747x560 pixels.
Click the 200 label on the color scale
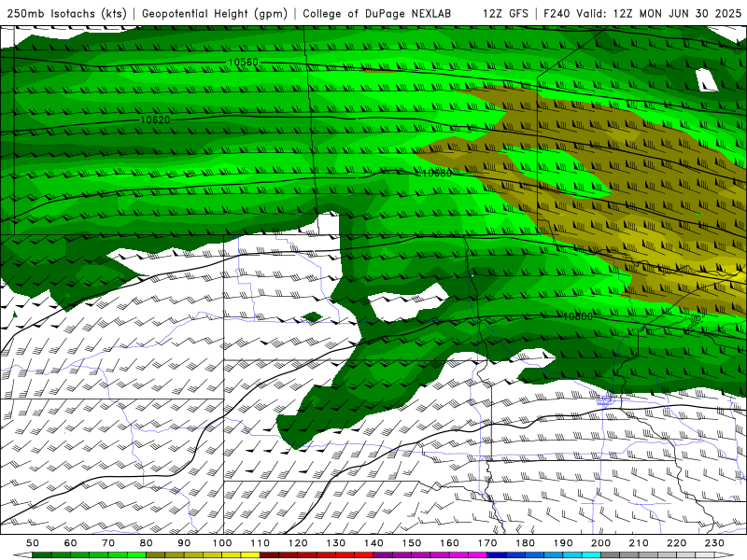point(601,543)
